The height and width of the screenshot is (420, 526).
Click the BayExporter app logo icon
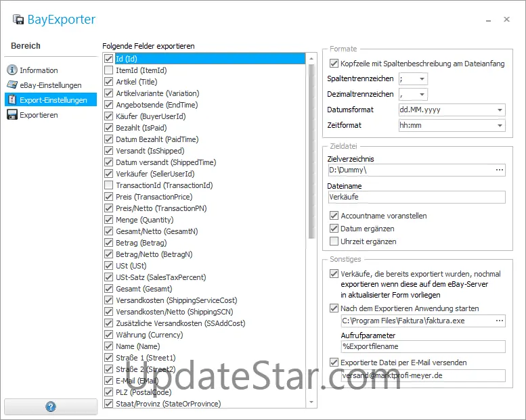coord(18,20)
